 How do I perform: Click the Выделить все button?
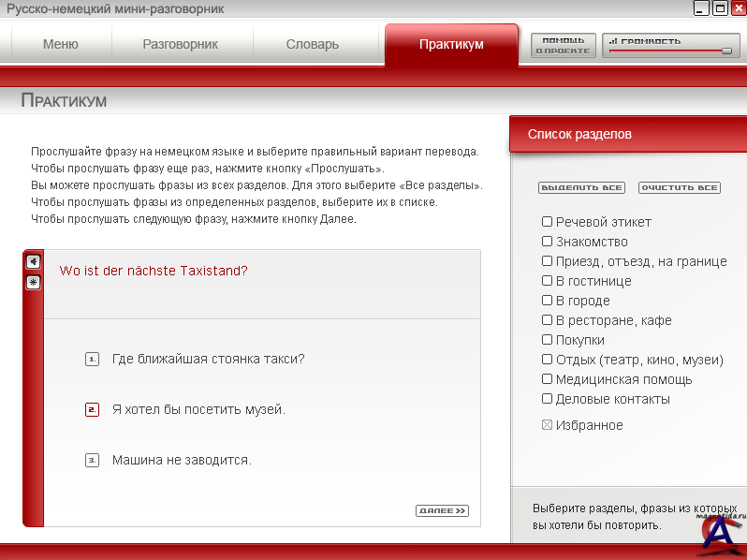tap(581, 188)
